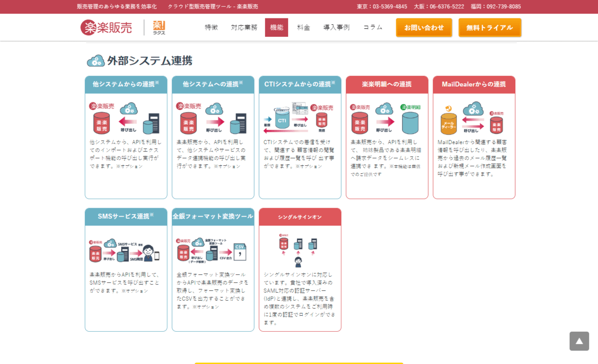The height and width of the screenshot is (364, 598).
Task: Click the scroll-to-top arrow button
Action: [579, 341]
